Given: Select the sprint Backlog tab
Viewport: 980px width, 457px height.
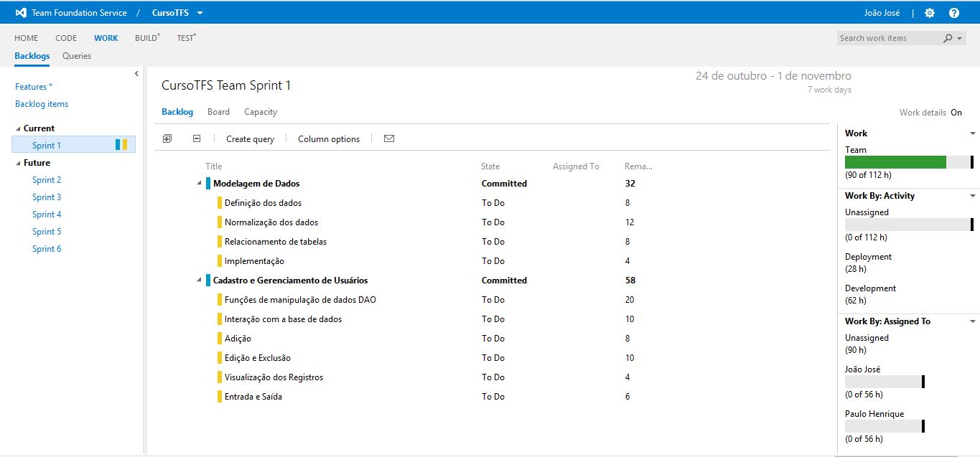Looking at the screenshot, I should coord(177,112).
